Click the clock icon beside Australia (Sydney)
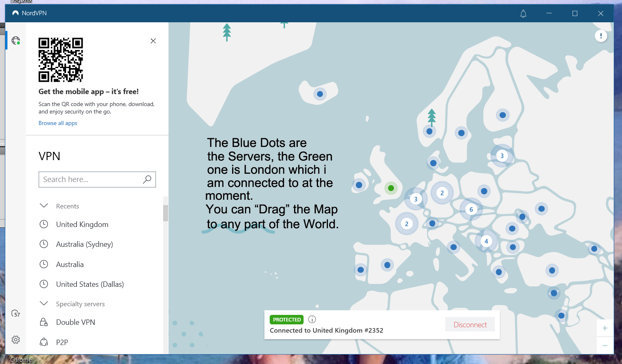This screenshot has width=622, height=364. [44, 244]
